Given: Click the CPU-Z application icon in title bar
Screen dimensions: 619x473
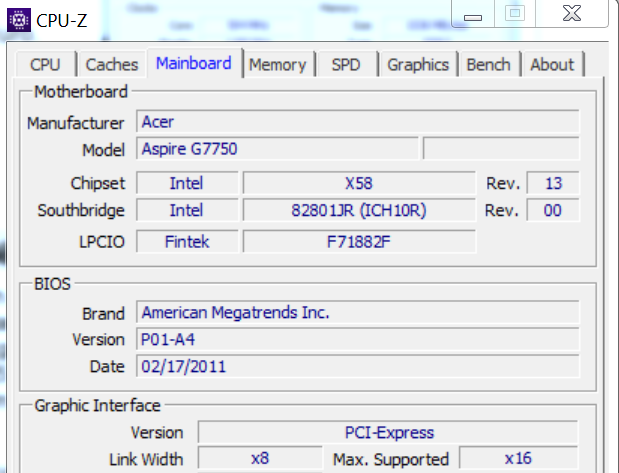Looking at the screenshot, I should point(19,20).
